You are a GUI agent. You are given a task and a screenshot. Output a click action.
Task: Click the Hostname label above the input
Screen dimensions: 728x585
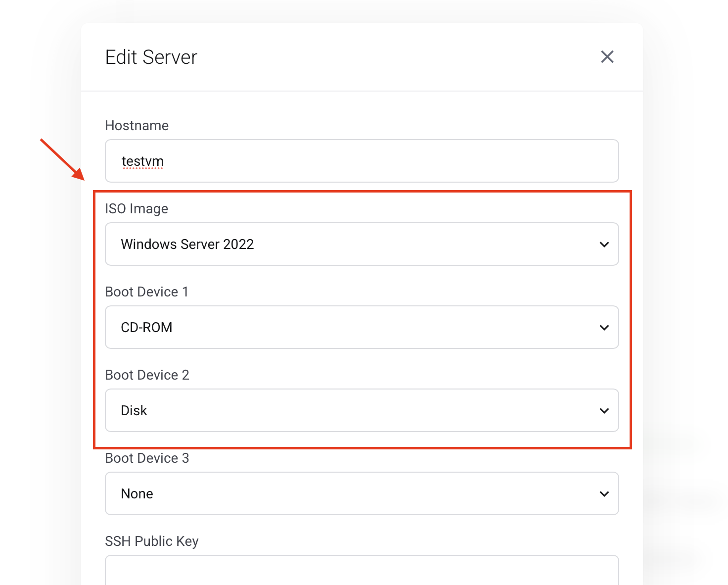136,125
